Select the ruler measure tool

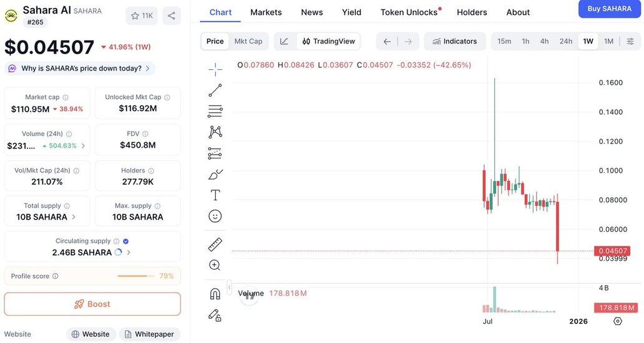pyautogui.click(x=215, y=244)
